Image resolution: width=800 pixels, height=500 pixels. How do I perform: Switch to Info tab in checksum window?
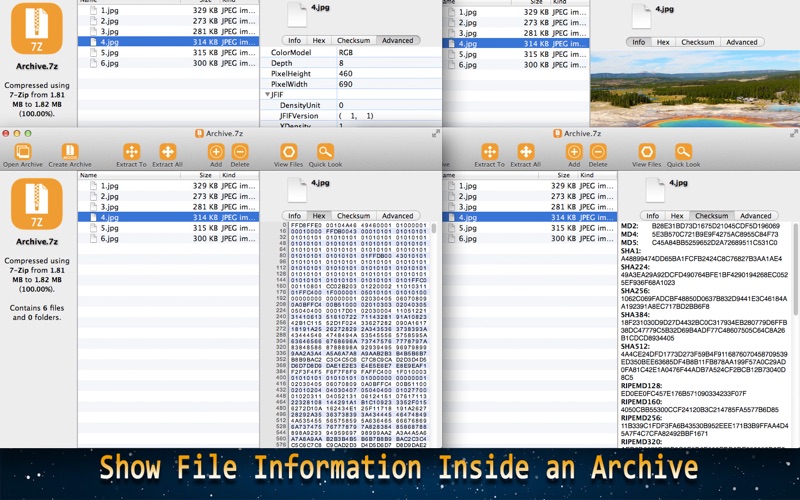(x=653, y=216)
